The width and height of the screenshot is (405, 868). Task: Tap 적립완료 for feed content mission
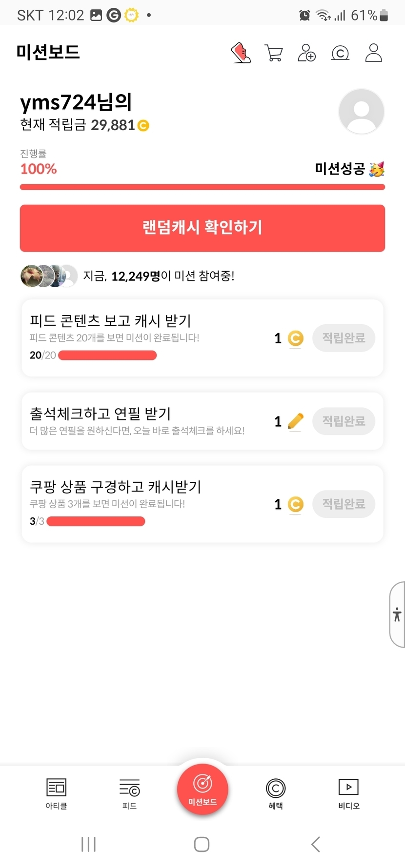(x=344, y=338)
